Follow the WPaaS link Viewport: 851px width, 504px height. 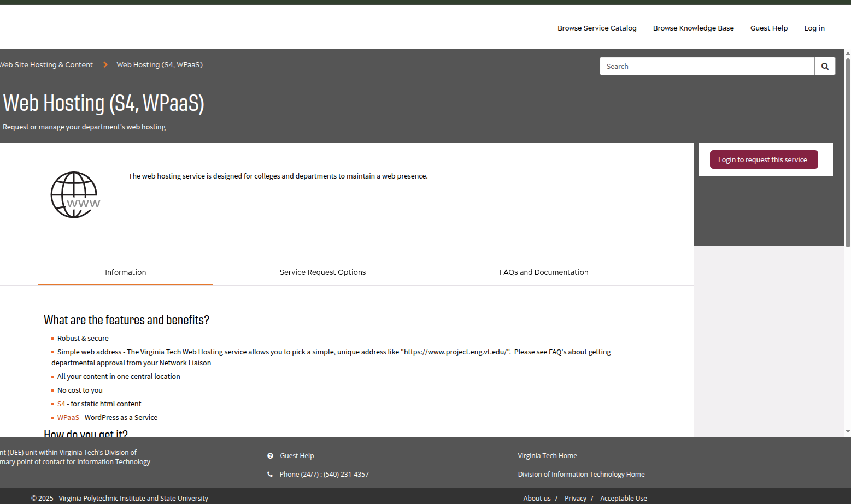[68, 418]
